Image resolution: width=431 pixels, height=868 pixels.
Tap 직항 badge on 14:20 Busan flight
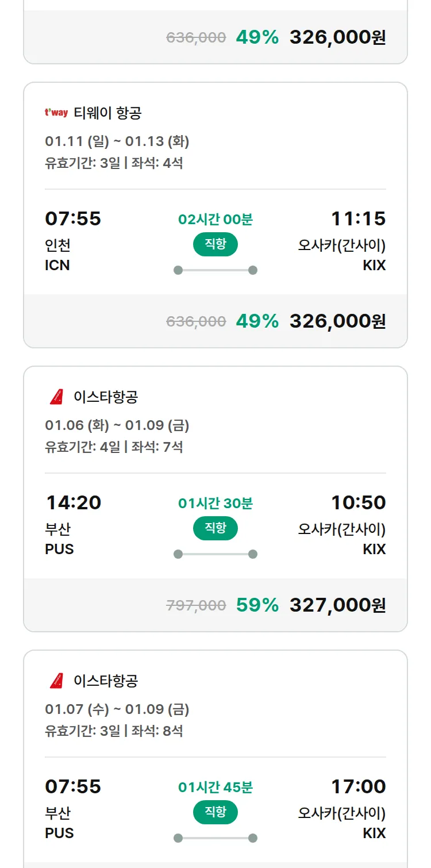click(215, 528)
